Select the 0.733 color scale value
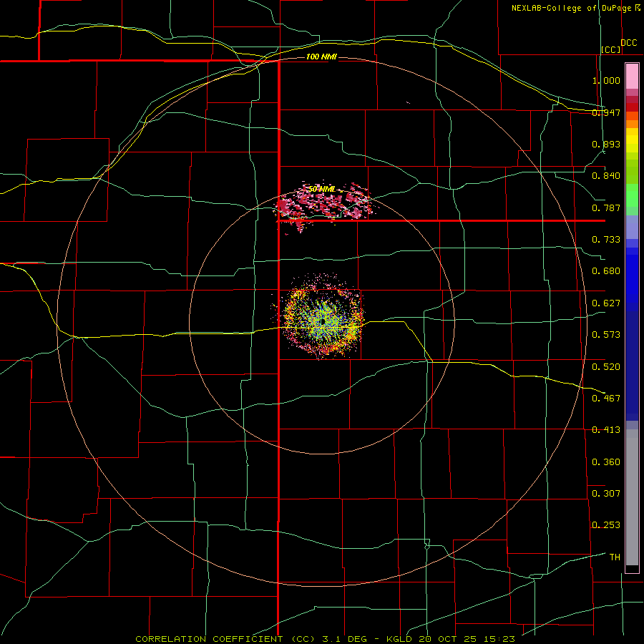This screenshot has width=644, height=644. (x=606, y=240)
